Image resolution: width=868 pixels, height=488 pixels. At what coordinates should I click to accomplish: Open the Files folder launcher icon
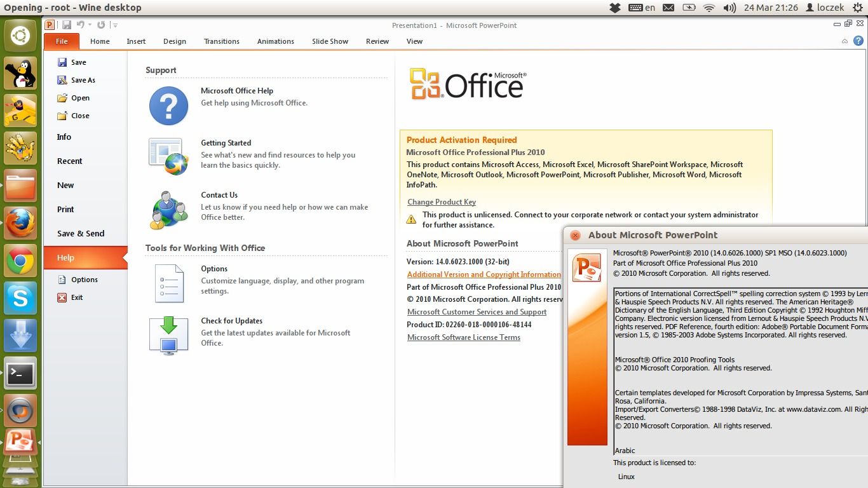coord(20,186)
